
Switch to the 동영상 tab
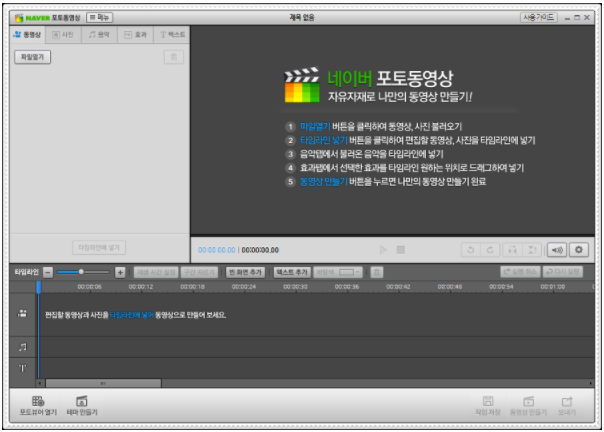point(27,35)
